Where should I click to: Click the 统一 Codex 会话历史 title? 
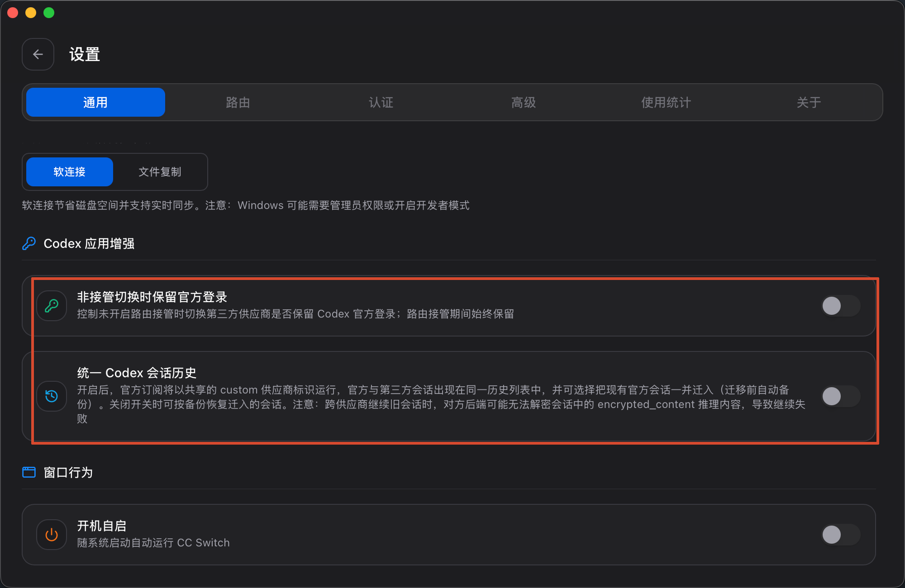(x=137, y=373)
